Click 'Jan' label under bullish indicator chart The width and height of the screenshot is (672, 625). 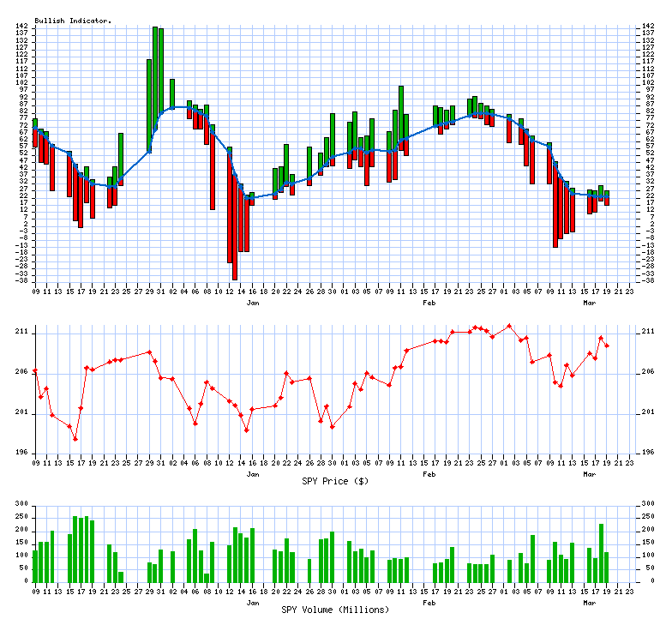(252, 303)
